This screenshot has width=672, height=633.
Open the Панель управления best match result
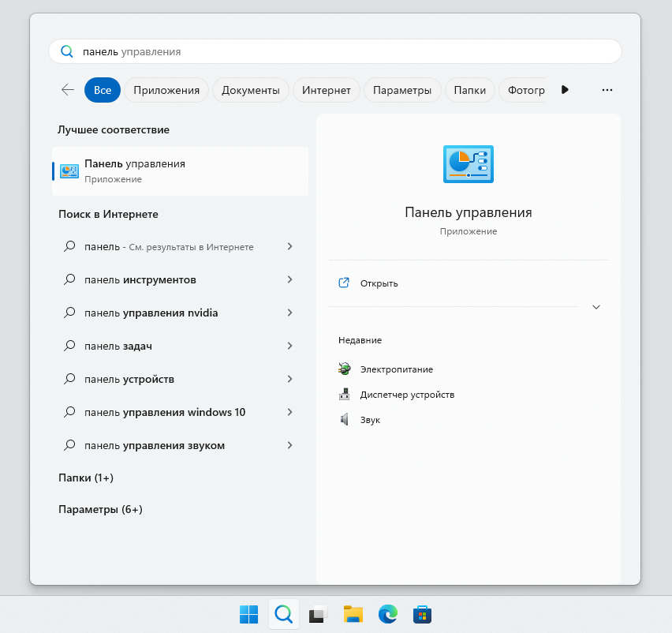tap(180, 171)
